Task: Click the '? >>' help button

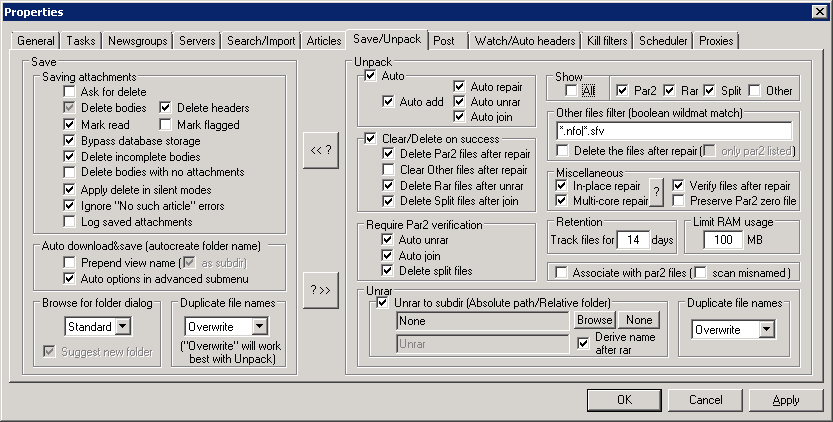Action: click(321, 290)
